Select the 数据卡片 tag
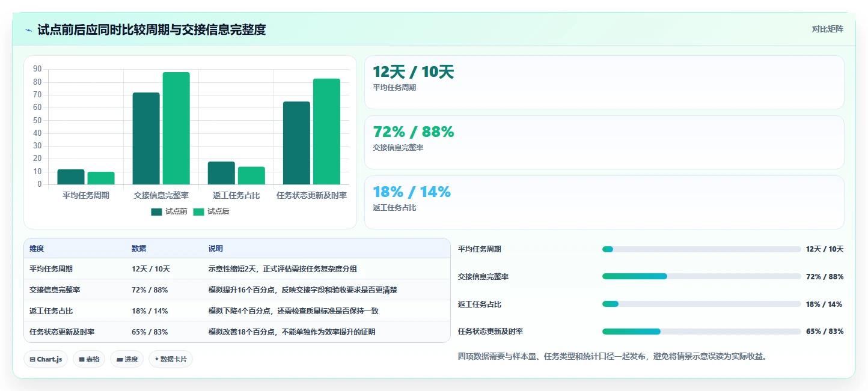Screen dimensions: 868x391 [x=171, y=359]
